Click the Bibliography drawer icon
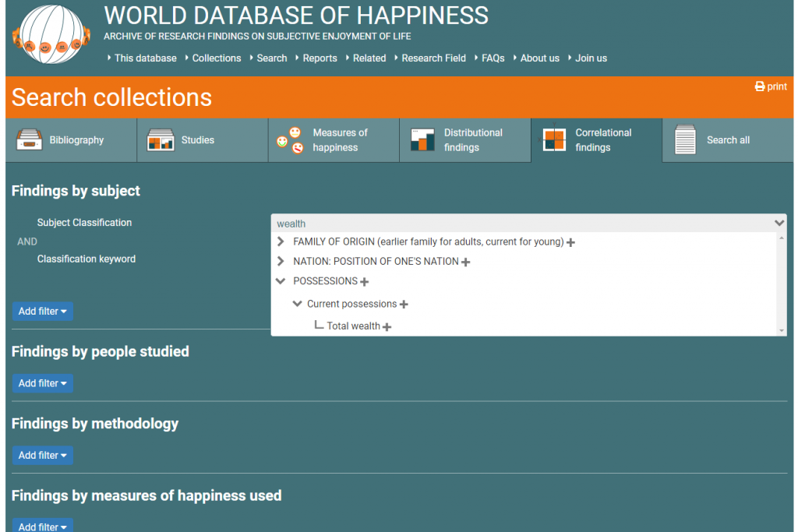 pos(29,140)
